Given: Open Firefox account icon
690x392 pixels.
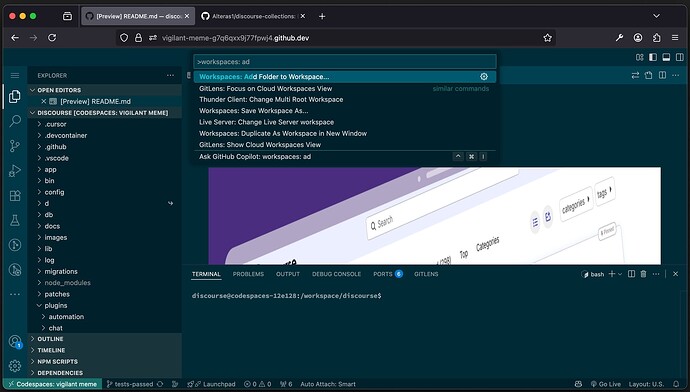Looking at the screenshot, I should click(x=638, y=38).
